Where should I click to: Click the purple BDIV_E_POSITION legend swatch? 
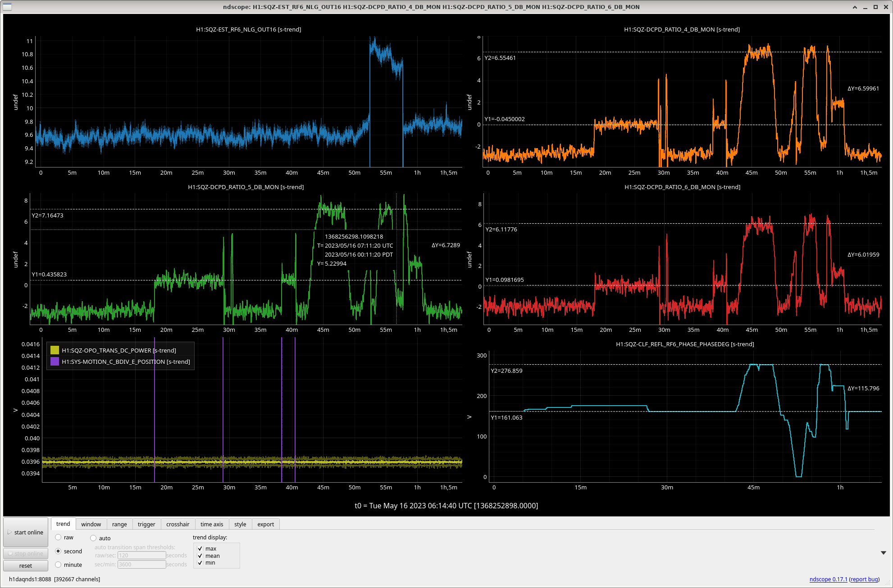tap(55, 362)
